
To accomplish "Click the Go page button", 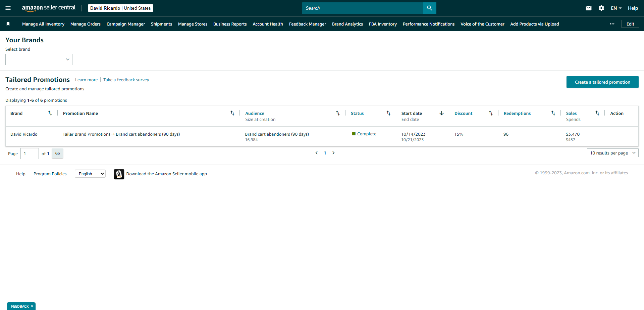I will 58,153.
